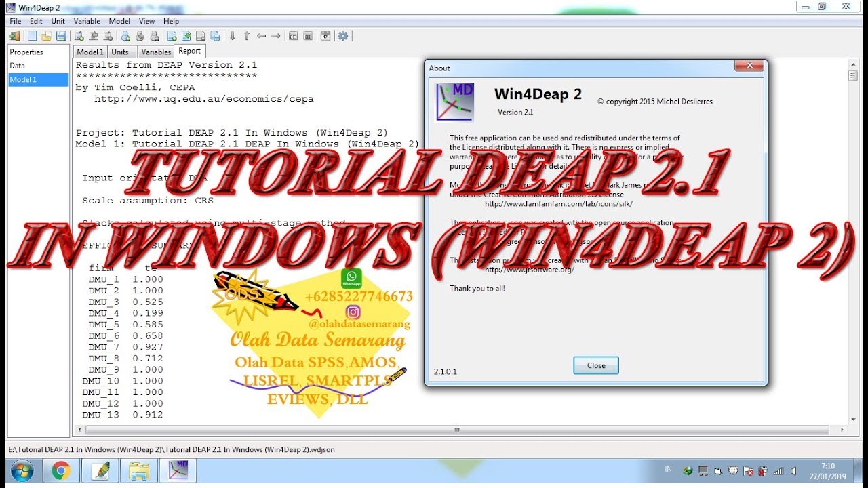This screenshot has height=488, width=868.
Task: Click the report vertical scrollbar thumb
Action: [853, 76]
